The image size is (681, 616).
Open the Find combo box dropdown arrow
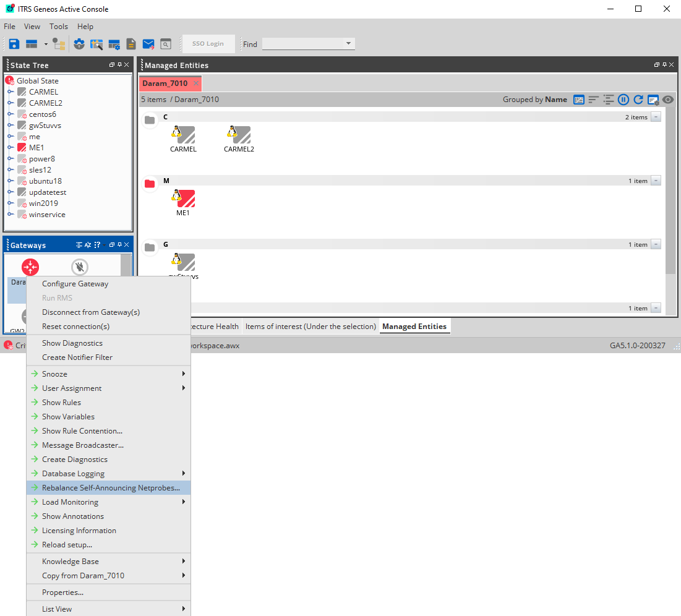pos(348,43)
